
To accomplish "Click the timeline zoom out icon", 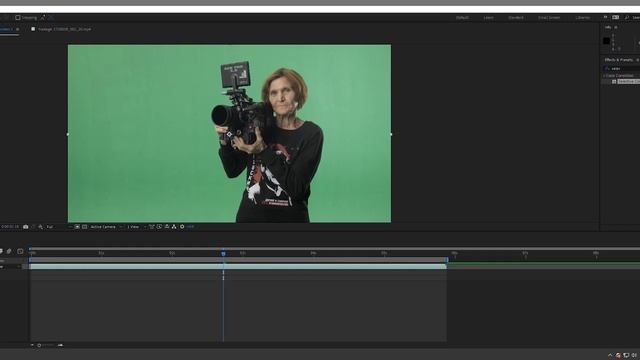I will click(x=32, y=345).
